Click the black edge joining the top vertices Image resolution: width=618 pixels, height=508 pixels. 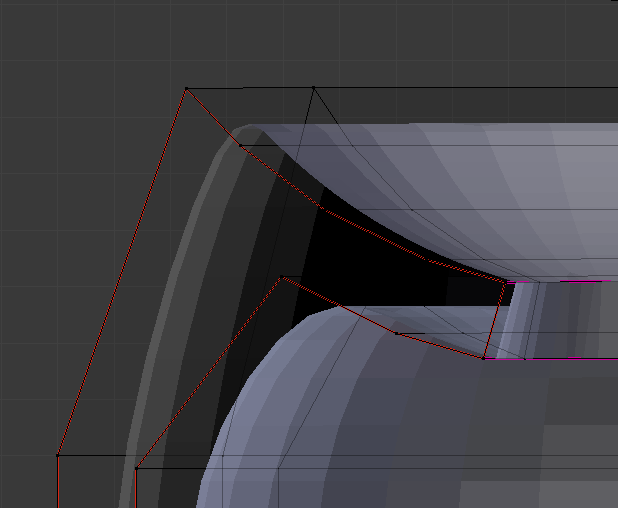[250, 89]
